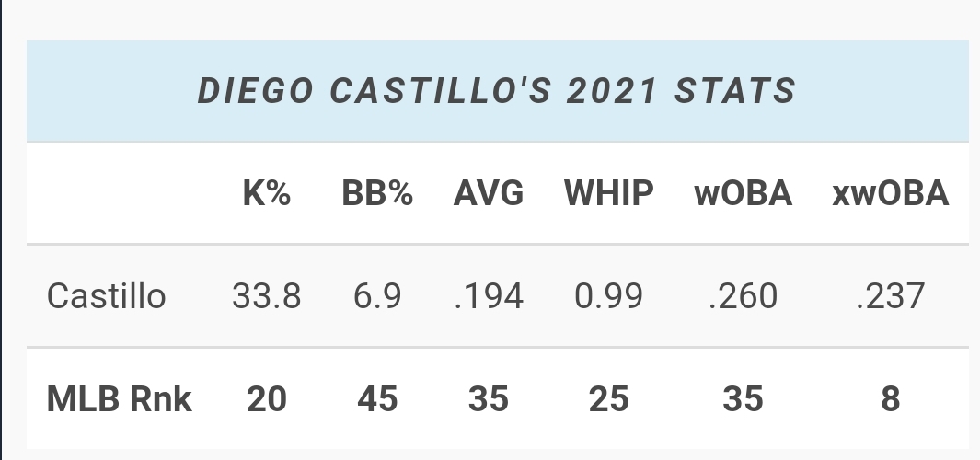
Task: Select the AVG column header
Action: (488, 193)
